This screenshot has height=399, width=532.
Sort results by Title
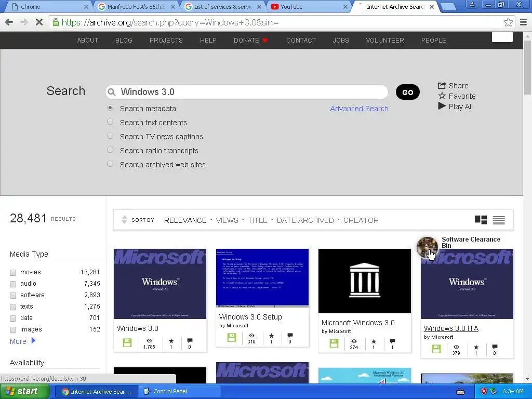pos(258,220)
